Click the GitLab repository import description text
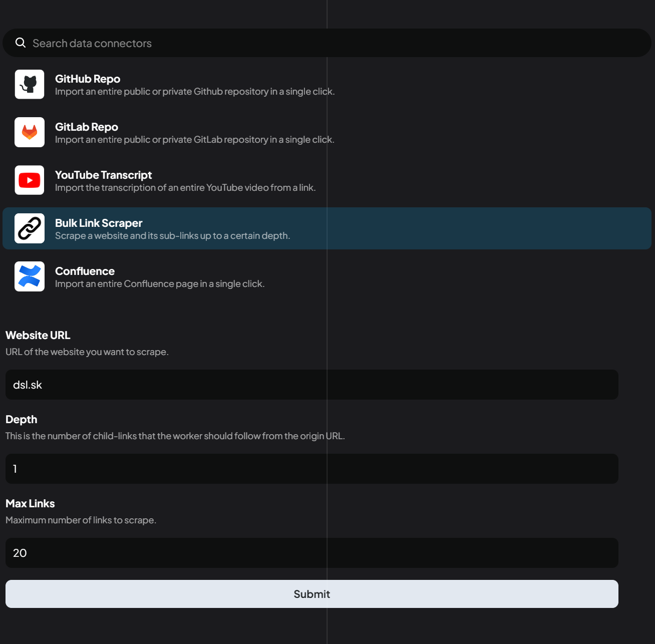The width and height of the screenshot is (655, 644). pyautogui.click(x=194, y=140)
